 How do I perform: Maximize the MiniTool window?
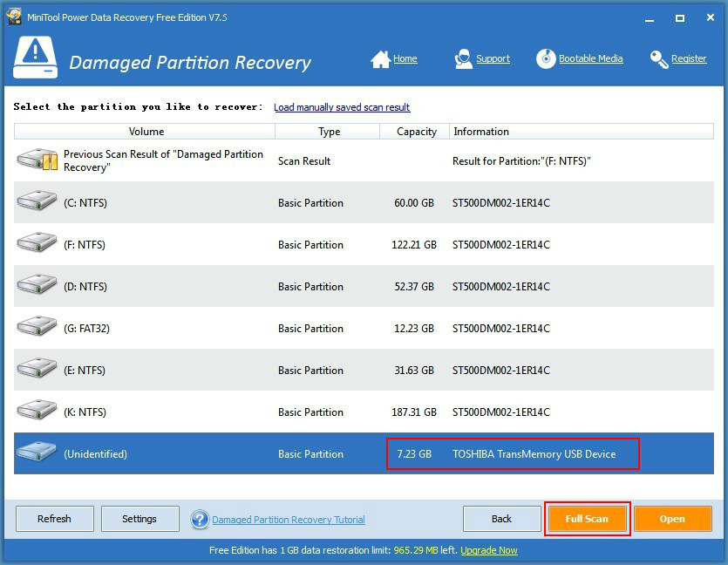point(680,18)
